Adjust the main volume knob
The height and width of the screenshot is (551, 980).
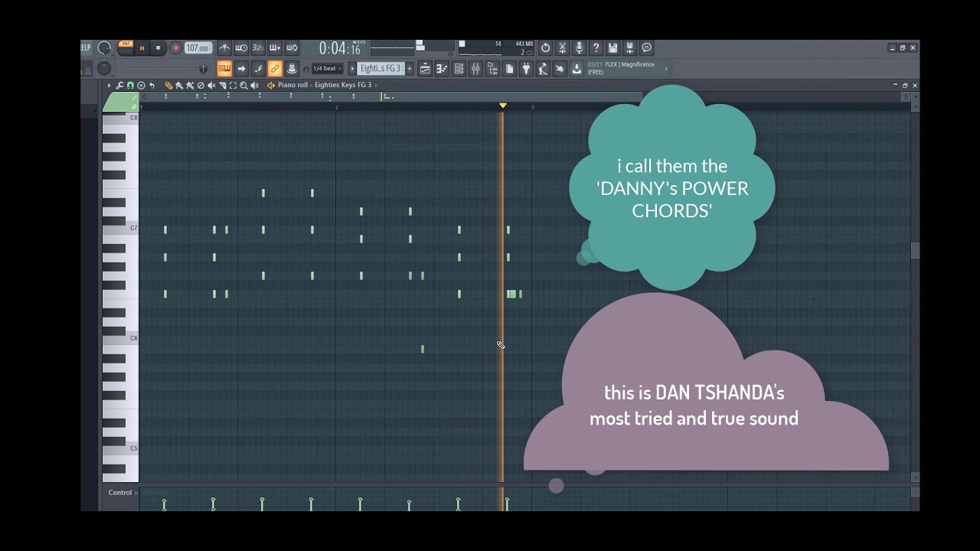coord(104,47)
